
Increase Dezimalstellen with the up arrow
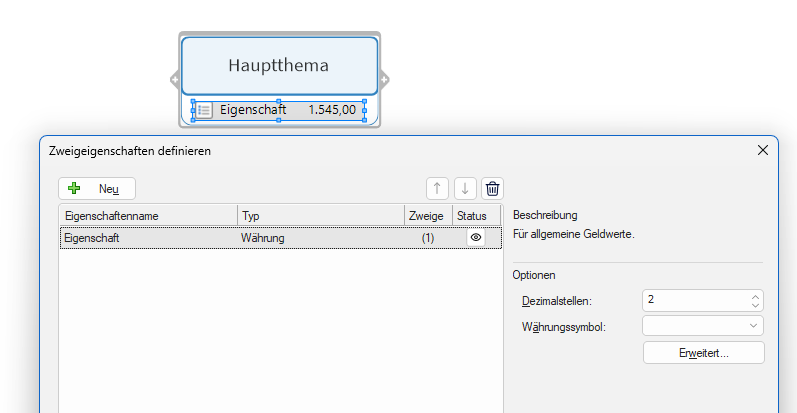(755, 296)
